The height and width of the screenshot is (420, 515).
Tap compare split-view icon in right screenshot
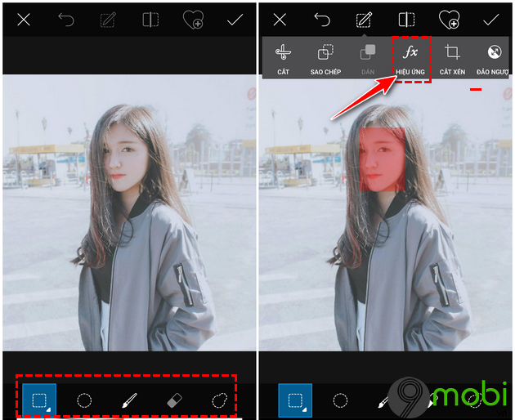pos(406,20)
